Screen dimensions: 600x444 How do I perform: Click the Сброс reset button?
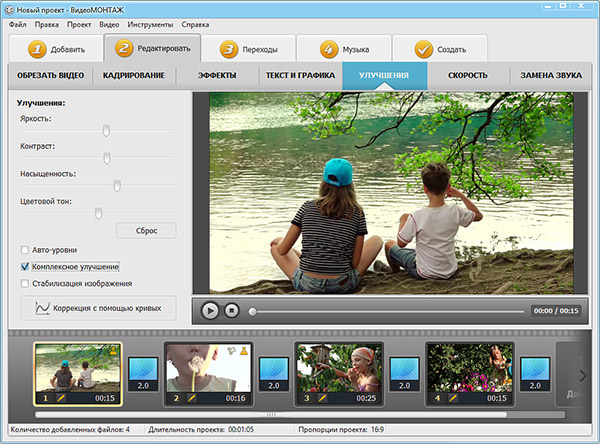tap(146, 231)
